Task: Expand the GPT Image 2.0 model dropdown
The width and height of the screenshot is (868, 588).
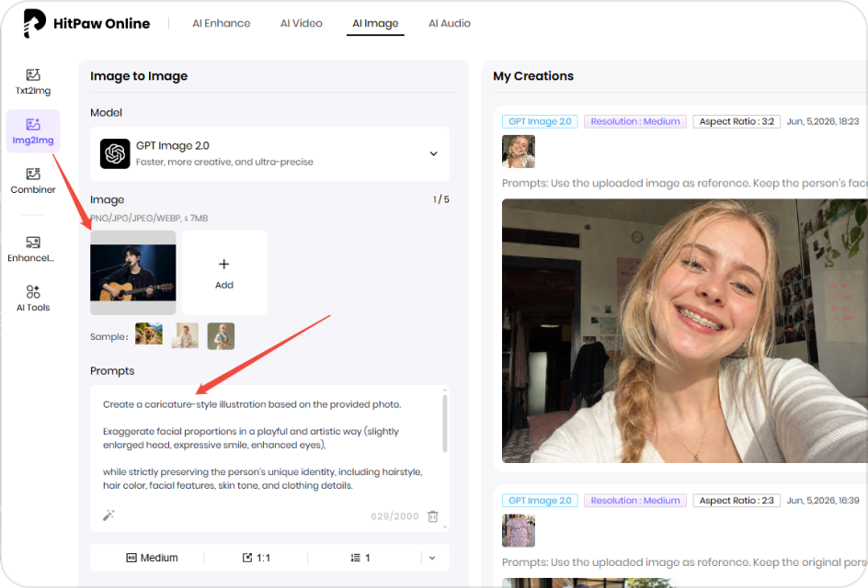Action: click(433, 153)
